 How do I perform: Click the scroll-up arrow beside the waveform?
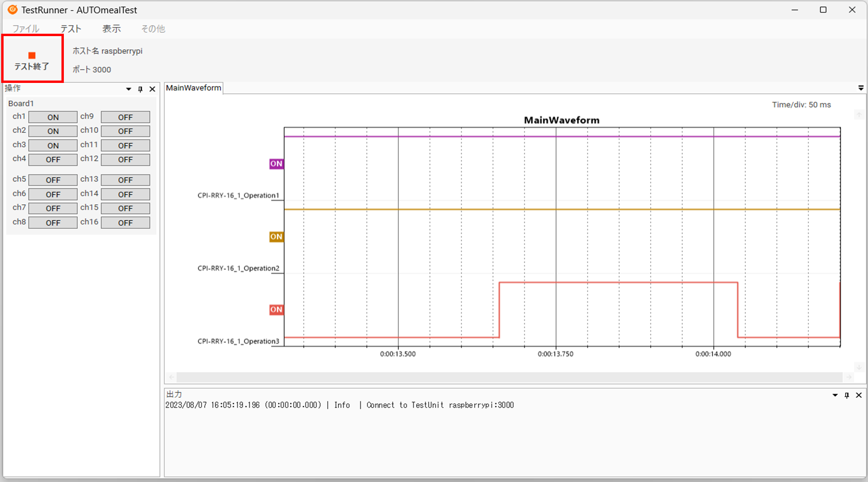pos(859,115)
